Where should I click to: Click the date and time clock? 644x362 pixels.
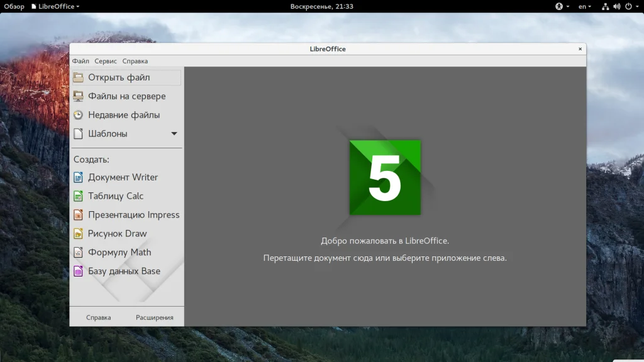point(321,6)
